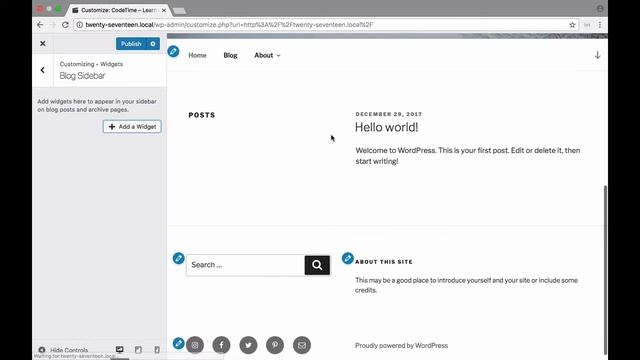The width and height of the screenshot is (640, 360).
Task: Go back from Blog Sidebar section
Action: point(42,70)
